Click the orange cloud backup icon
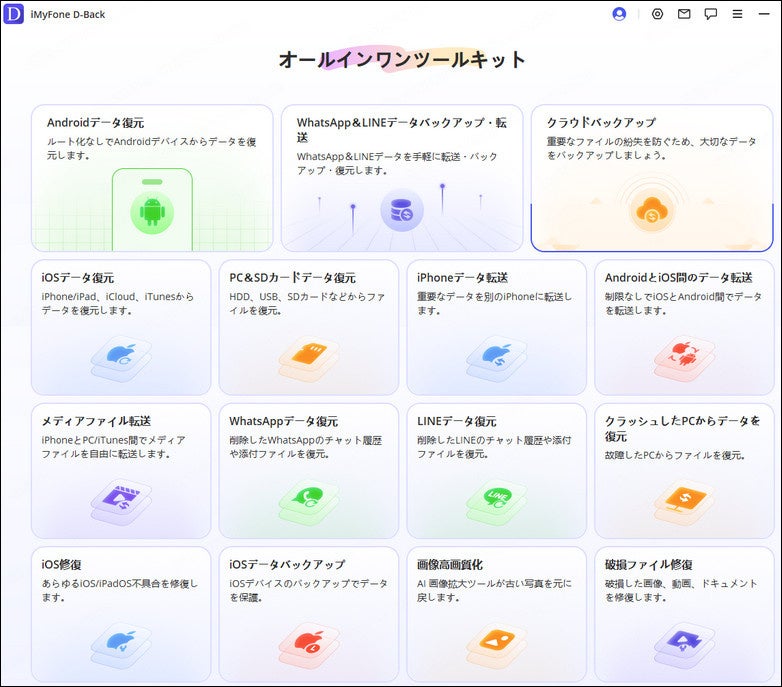Screen dimensions: 782x687 click(x=651, y=211)
